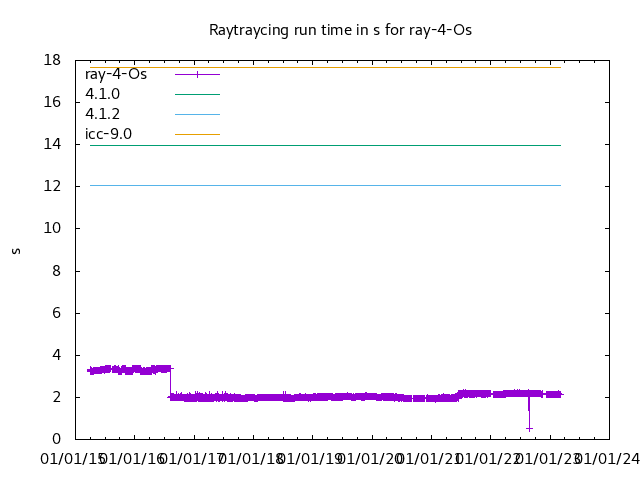Select the icc-9.0 legend label

coord(108,134)
